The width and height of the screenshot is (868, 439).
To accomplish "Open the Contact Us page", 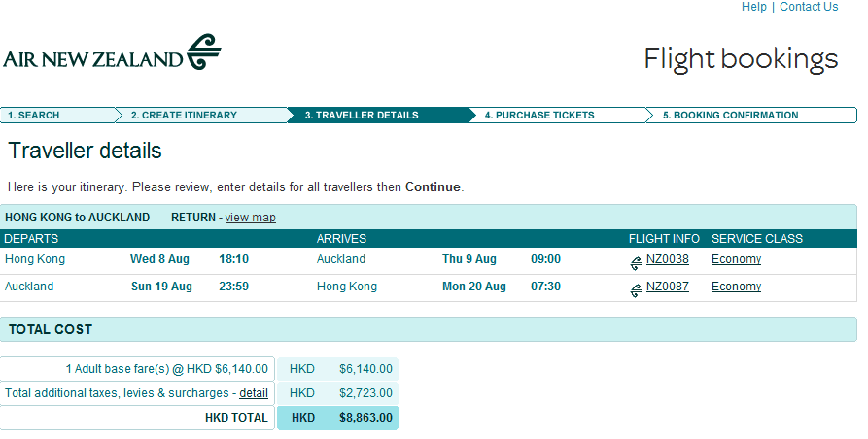I will point(808,7).
